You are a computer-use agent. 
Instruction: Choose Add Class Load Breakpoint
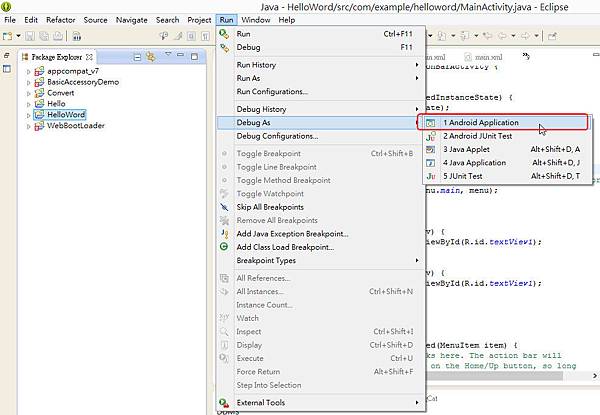(321, 247)
